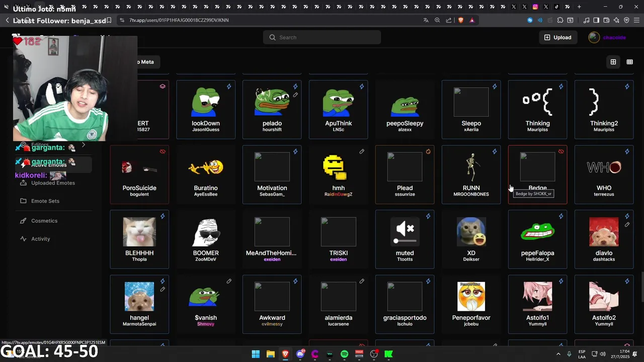Open the peepoSleepy emote name link

pos(405,123)
